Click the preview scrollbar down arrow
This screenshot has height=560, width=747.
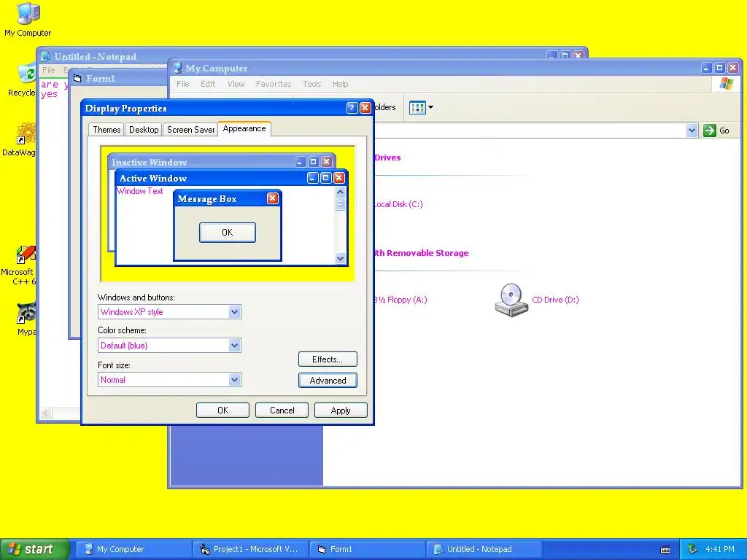click(x=340, y=259)
